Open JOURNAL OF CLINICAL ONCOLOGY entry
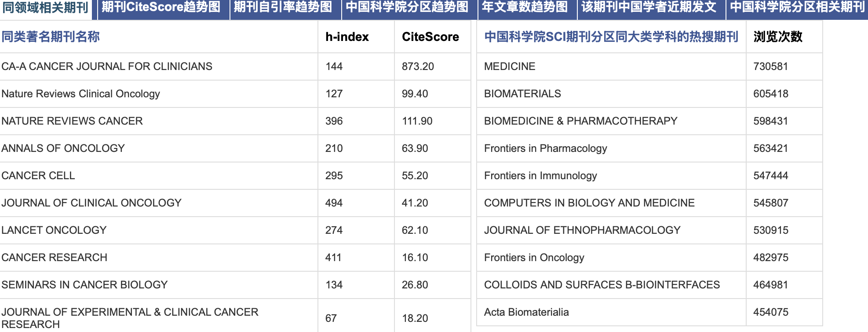Image resolution: width=868 pixels, height=332 pixels. (x=91, y=203)
